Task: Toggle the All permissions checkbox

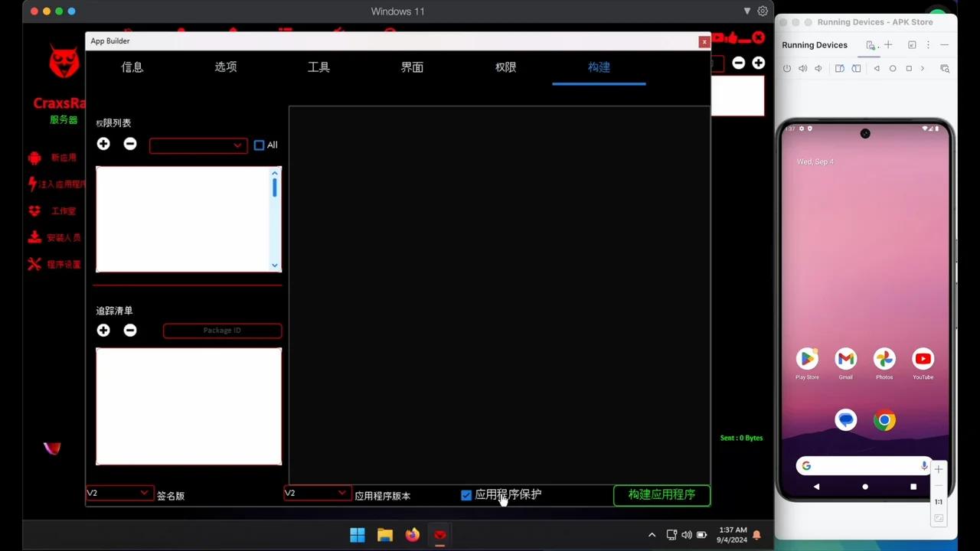Action: click(x=260, y=145)
